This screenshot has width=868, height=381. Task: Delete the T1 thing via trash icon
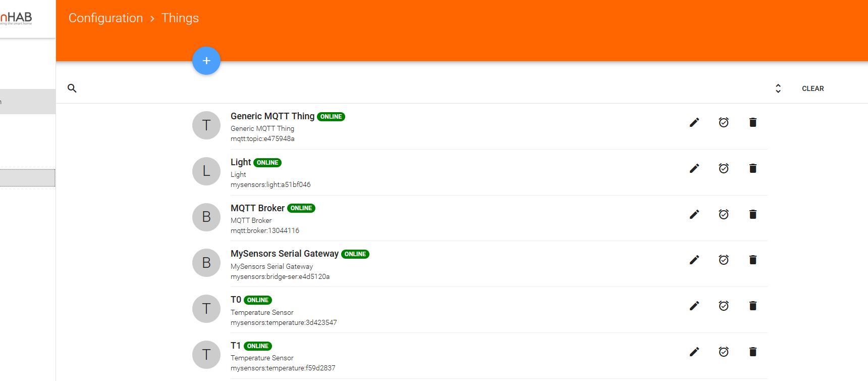pos(753,352)
